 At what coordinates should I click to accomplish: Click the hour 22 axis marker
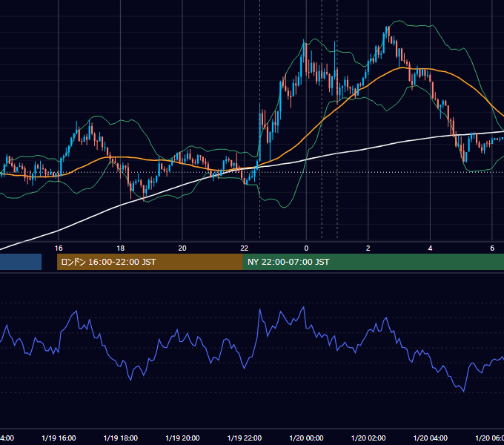pos(245,248)
